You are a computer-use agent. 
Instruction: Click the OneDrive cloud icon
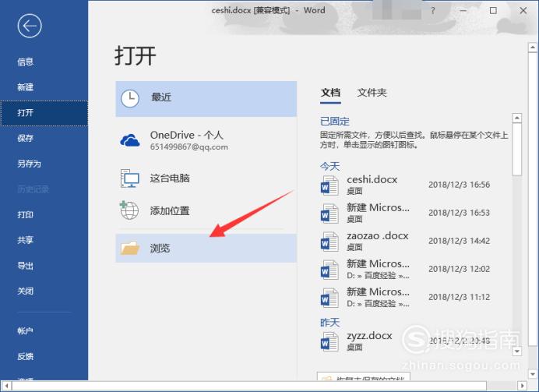tap(130, 140)
